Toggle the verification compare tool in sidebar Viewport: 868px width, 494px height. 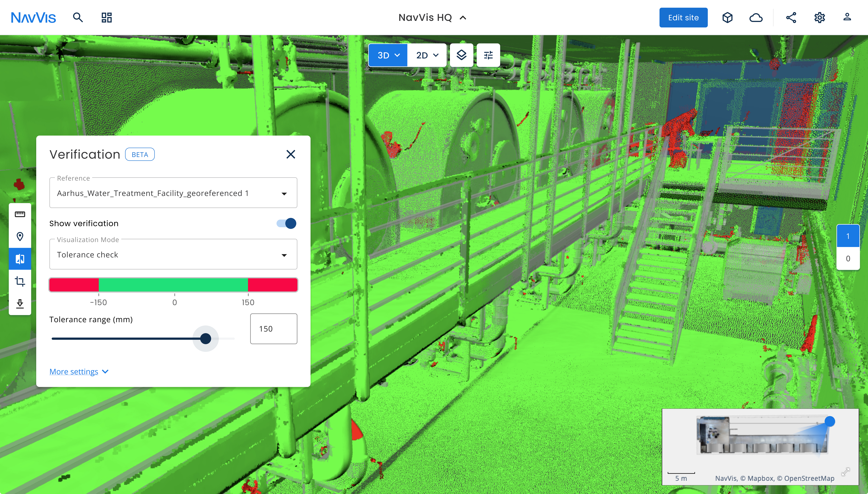click(x=20, y=259)
